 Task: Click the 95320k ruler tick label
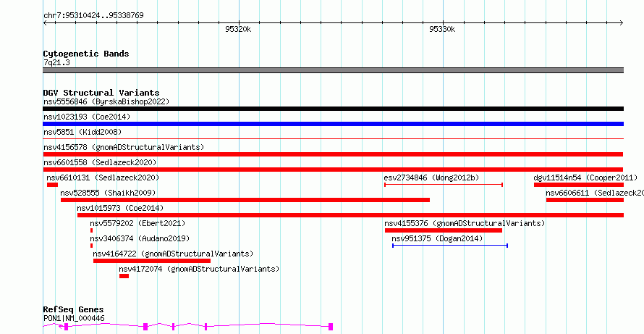point(238,29)
